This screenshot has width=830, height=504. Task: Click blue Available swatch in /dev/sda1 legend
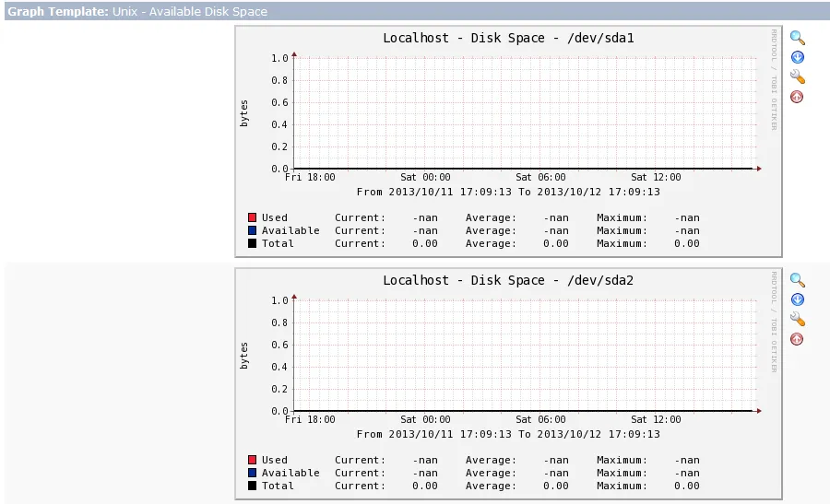point(252,230)
